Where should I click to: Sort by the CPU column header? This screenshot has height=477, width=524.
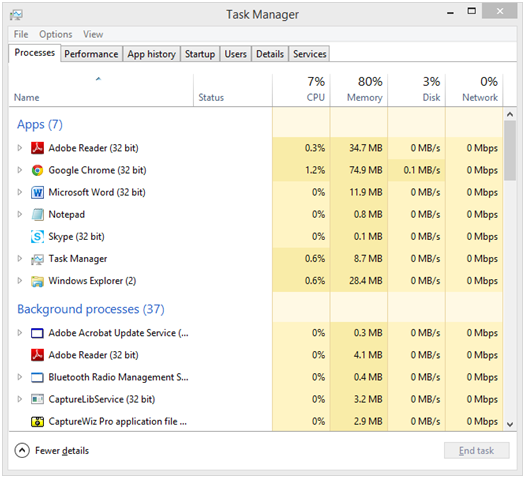coord(301,90)
